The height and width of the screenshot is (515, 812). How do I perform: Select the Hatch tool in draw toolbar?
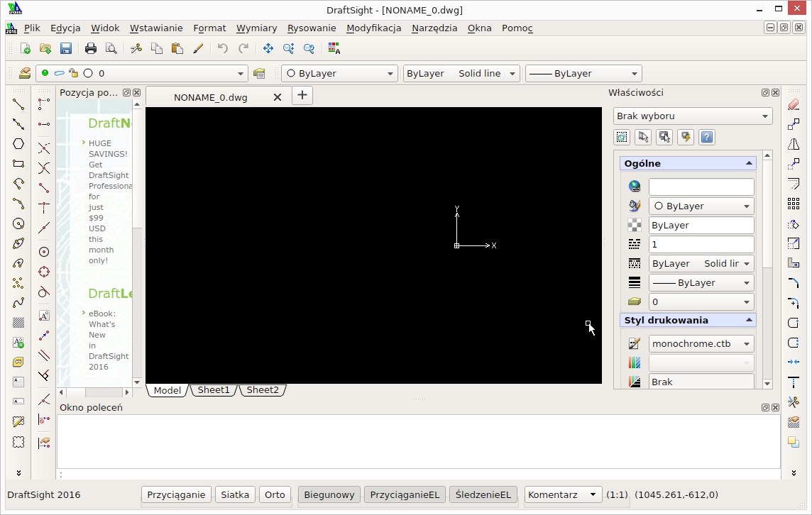pyautogui.click(x=19, y=323)
